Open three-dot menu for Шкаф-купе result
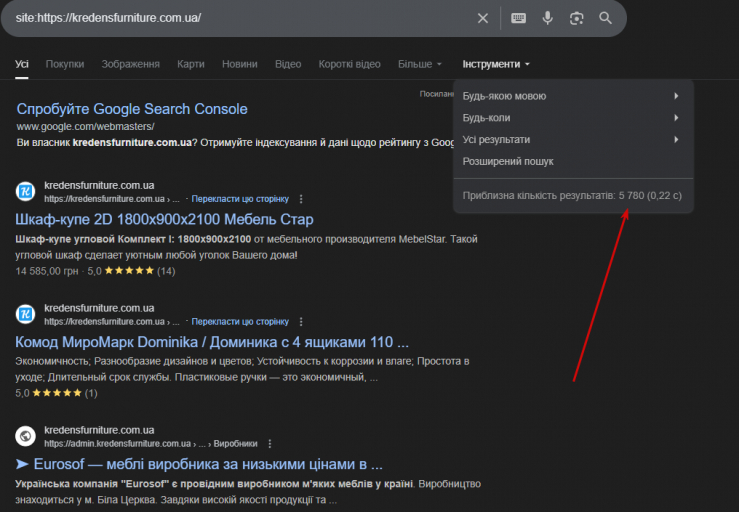739x512 pixels. [x=301, y=199]
